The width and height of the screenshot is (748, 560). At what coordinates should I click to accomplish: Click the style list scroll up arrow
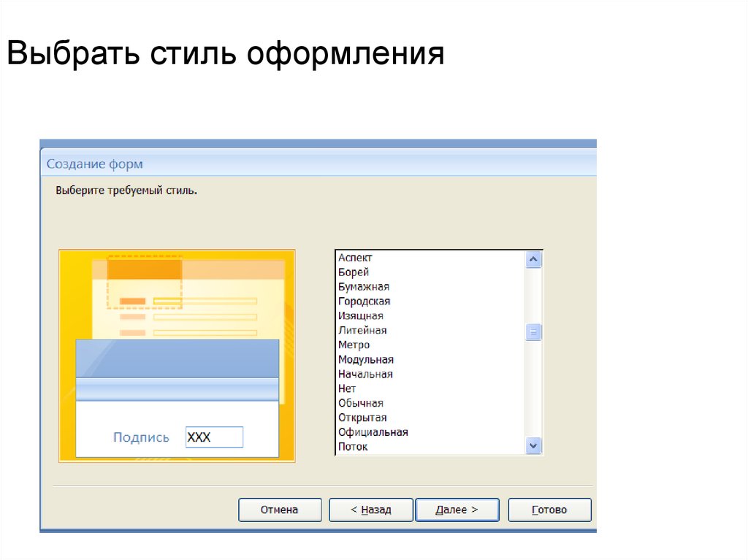pos(533,259)
